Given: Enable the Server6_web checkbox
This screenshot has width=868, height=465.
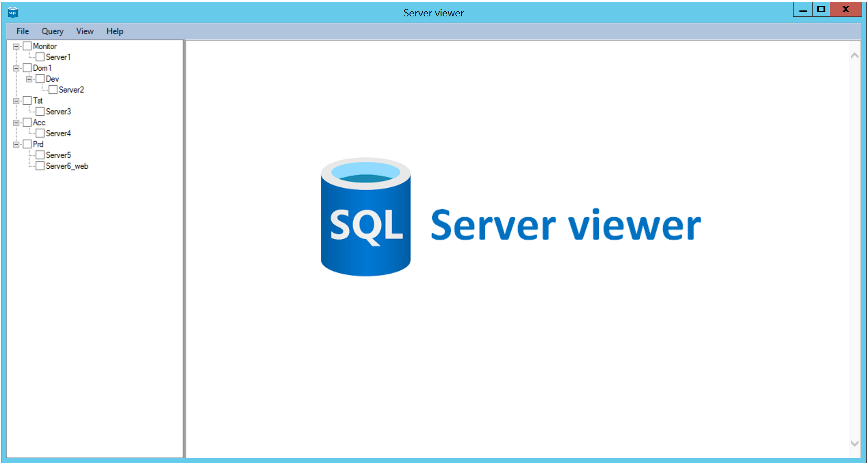Looking at the screenshot, I should 40,166.
